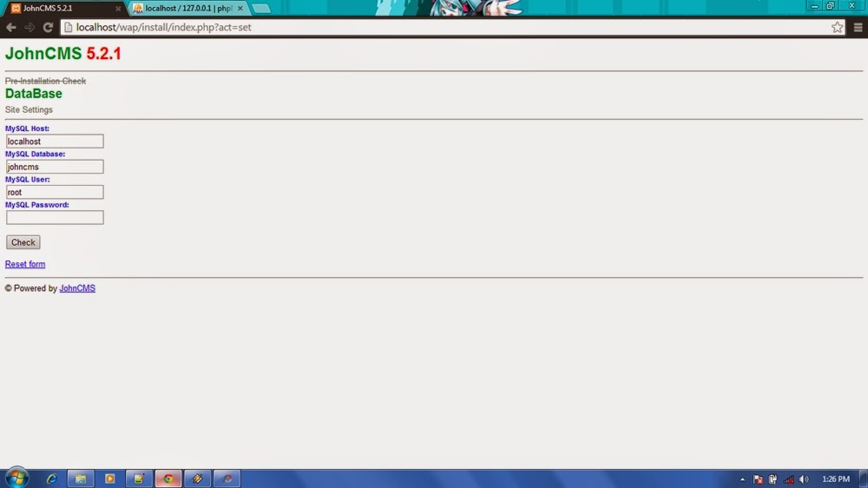
Task: Click the power plug battery tray icon
Action: [x=773, y=479]
